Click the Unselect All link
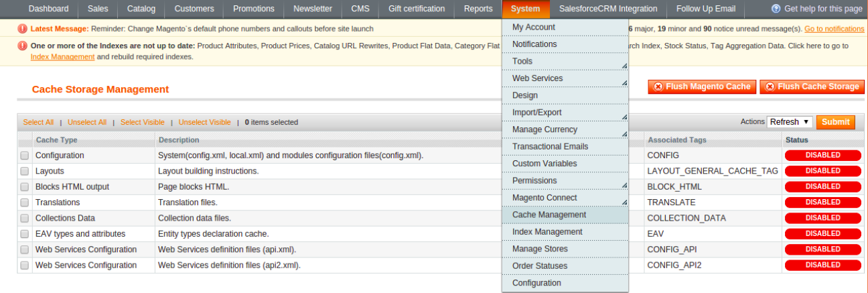 tap(87, 122)
